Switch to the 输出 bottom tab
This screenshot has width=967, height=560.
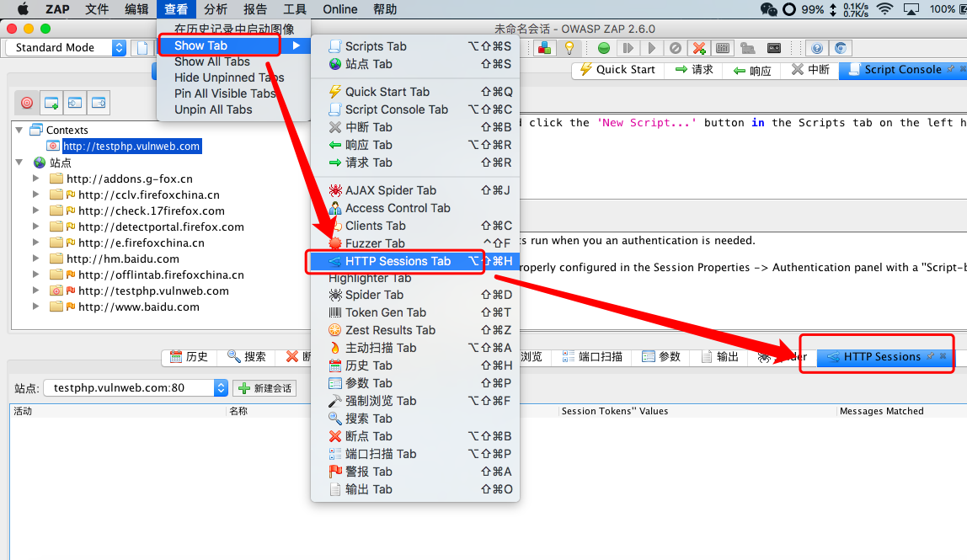tap(719, 356)
